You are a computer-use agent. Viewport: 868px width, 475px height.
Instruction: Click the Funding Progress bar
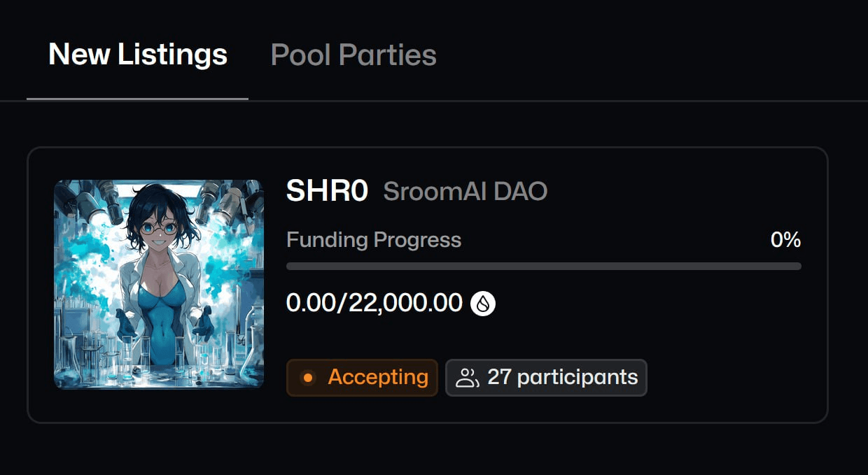click(544, 267)
